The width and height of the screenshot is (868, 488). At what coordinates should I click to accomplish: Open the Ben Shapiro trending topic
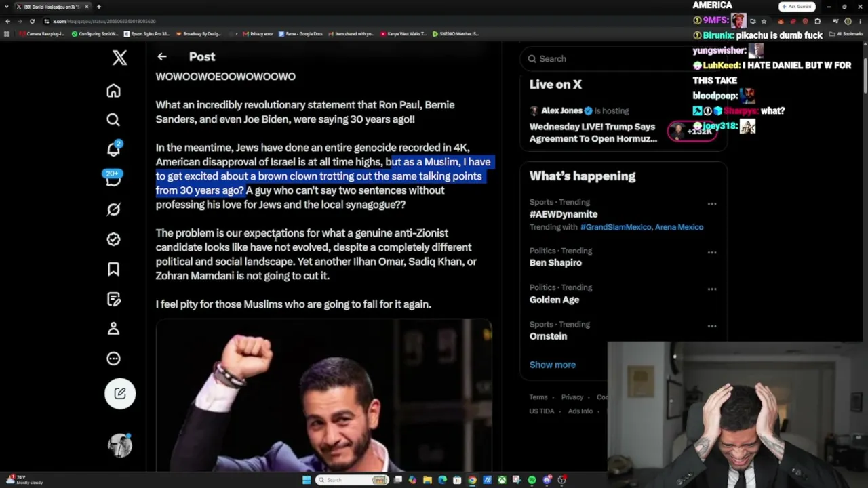555,263
